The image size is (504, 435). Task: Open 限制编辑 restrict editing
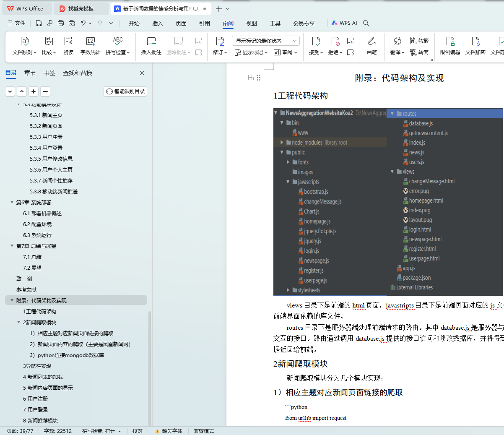[450, 46]
